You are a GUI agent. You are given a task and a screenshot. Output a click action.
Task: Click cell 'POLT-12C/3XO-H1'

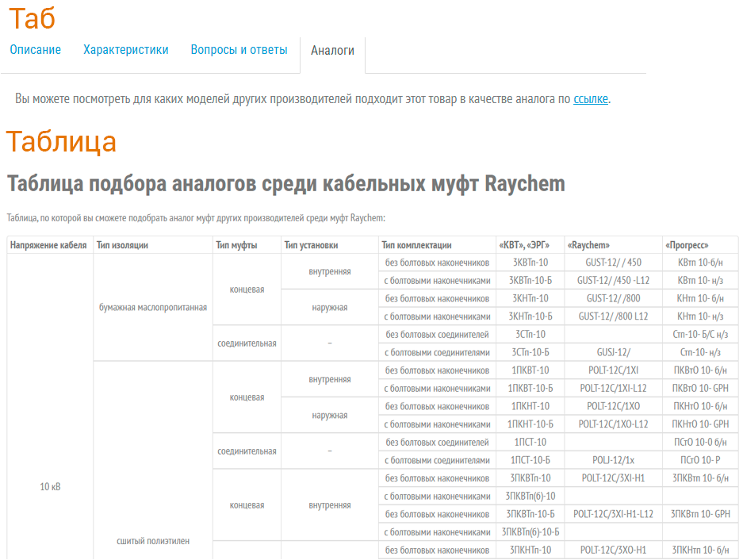(x=613, y=550)
